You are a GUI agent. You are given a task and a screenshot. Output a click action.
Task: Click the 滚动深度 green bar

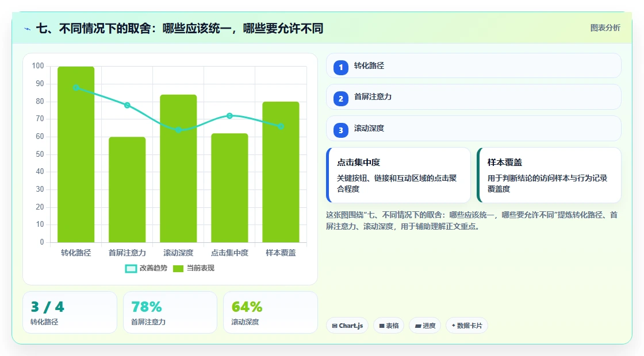coord(178,169)
